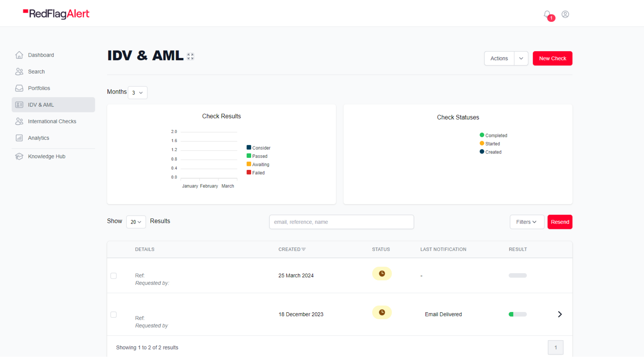Click the clock status icon for 25 March 2024

coord(382,274)
